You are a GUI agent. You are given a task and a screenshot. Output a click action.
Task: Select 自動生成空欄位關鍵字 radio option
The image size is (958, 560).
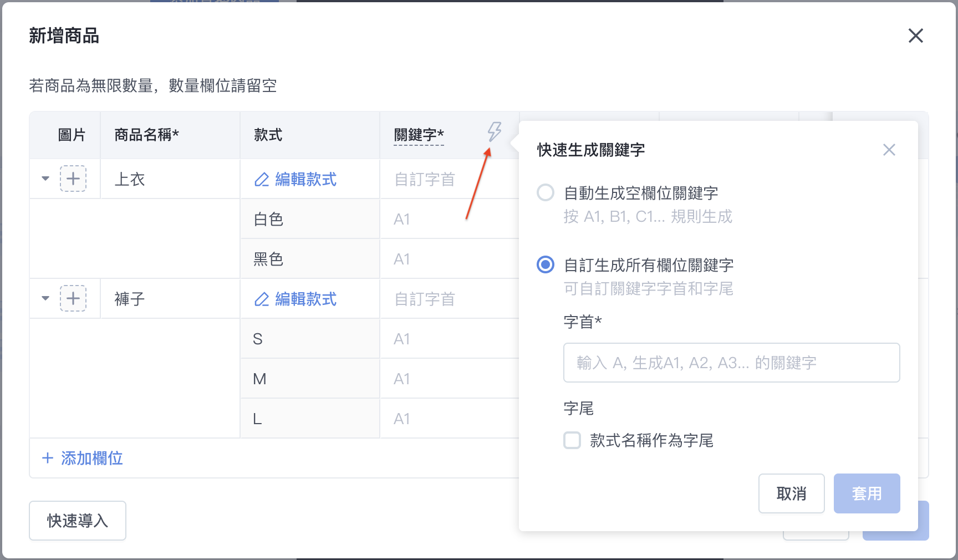point(546,192)
